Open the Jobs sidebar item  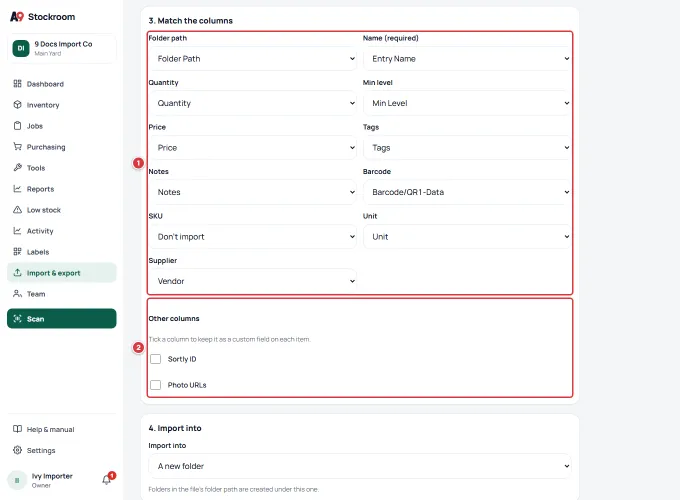pyautogui.click(x=62, y=126)
